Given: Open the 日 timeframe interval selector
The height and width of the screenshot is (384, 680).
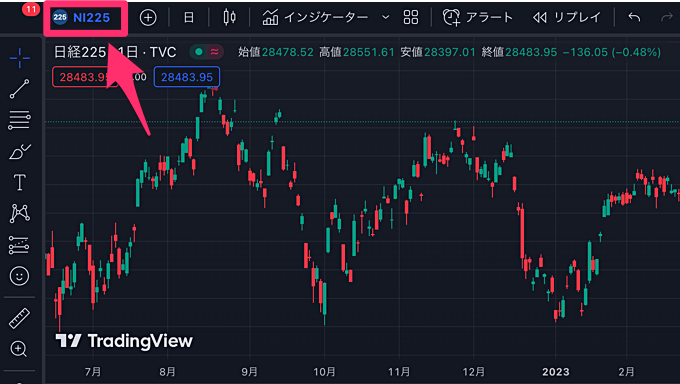Looking at the screenshot, I should 189,18.
